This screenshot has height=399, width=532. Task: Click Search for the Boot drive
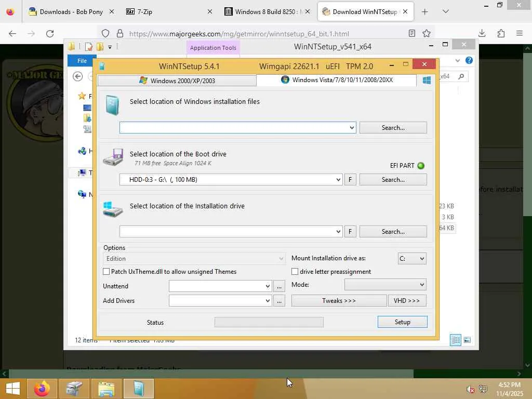[393, 179]
